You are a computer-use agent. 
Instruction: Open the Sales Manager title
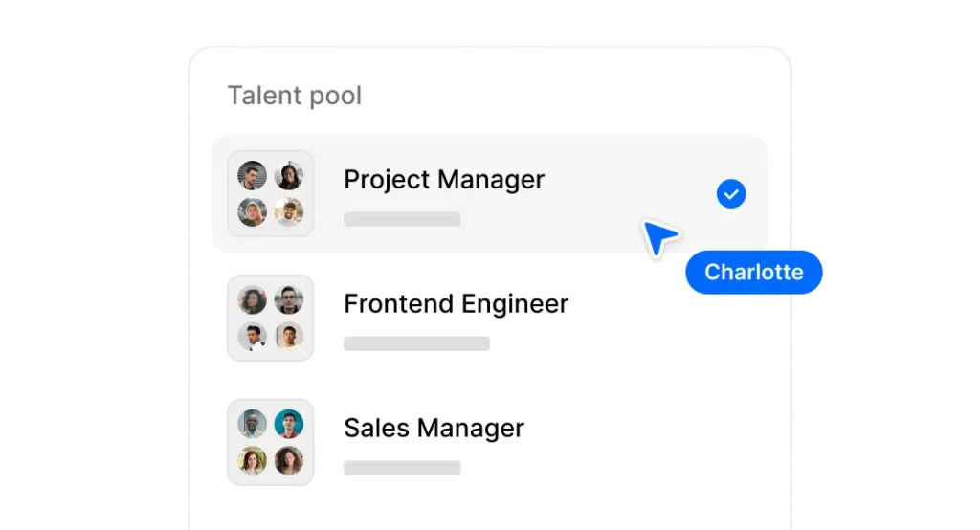pyautogui.click(x=434, y=428)
